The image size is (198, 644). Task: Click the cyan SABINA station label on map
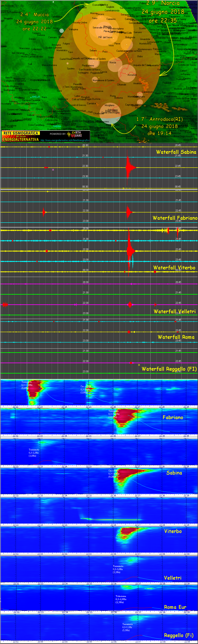57,126
